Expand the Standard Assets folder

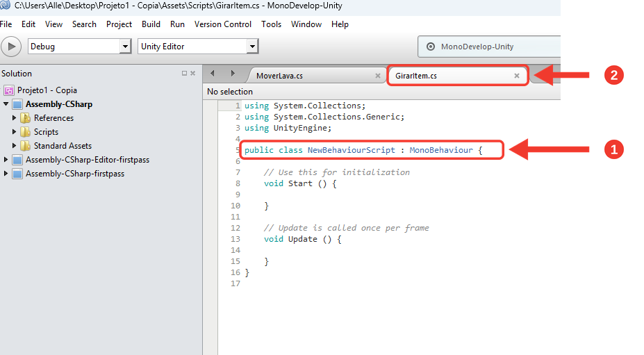[x=15, y=146]
